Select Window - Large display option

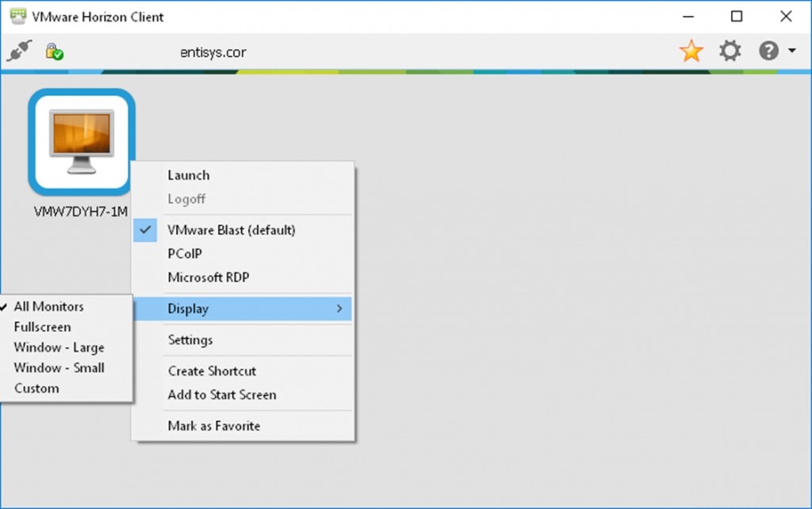click(66, 347)
